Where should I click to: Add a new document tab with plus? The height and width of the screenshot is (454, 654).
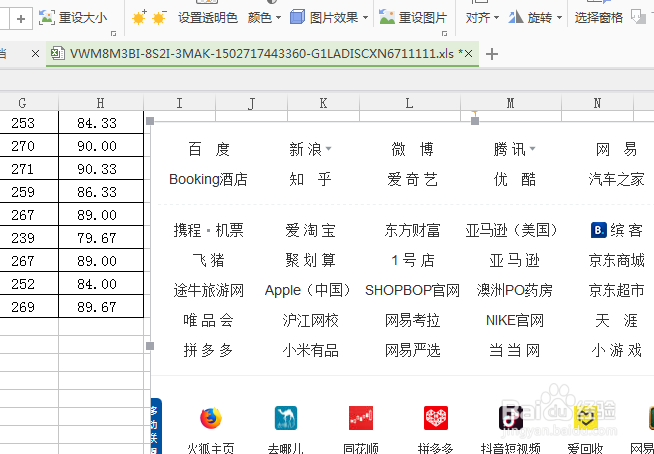tap(492, 54)
